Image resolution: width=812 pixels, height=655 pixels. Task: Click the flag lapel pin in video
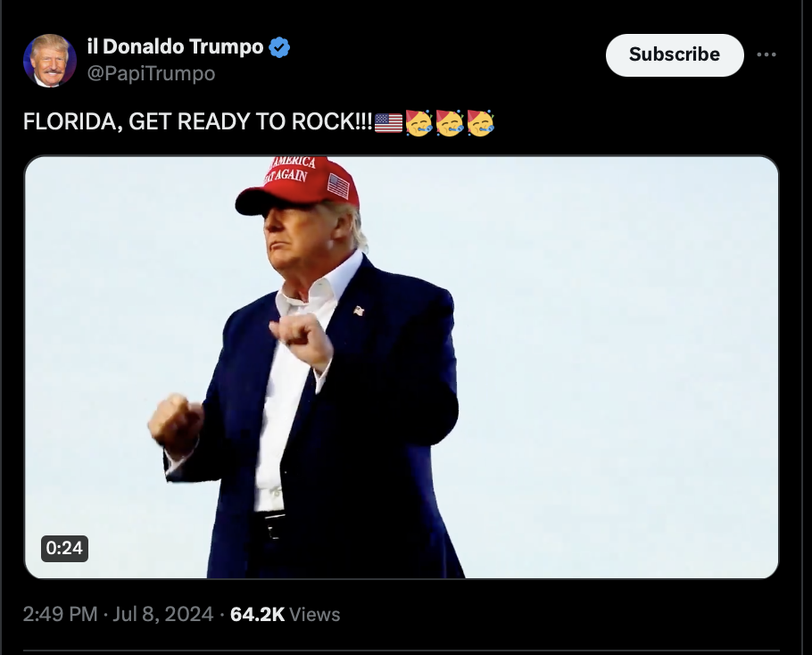(359, 311)
